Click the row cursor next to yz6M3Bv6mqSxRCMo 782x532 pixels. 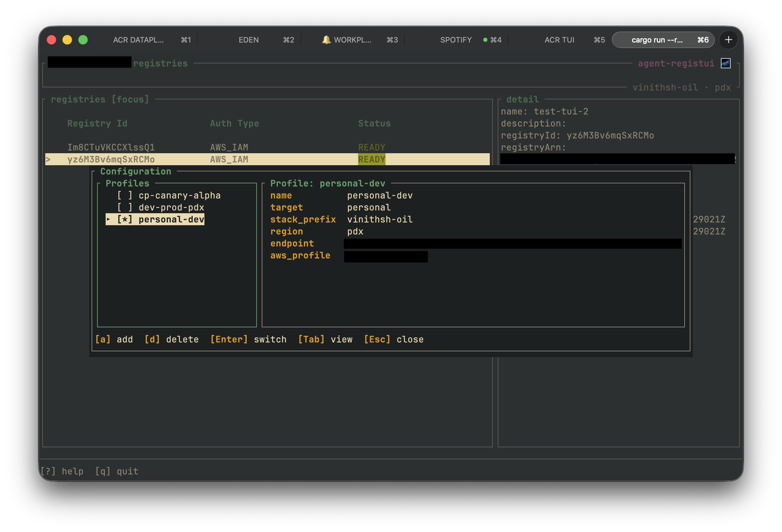[48, 159]
